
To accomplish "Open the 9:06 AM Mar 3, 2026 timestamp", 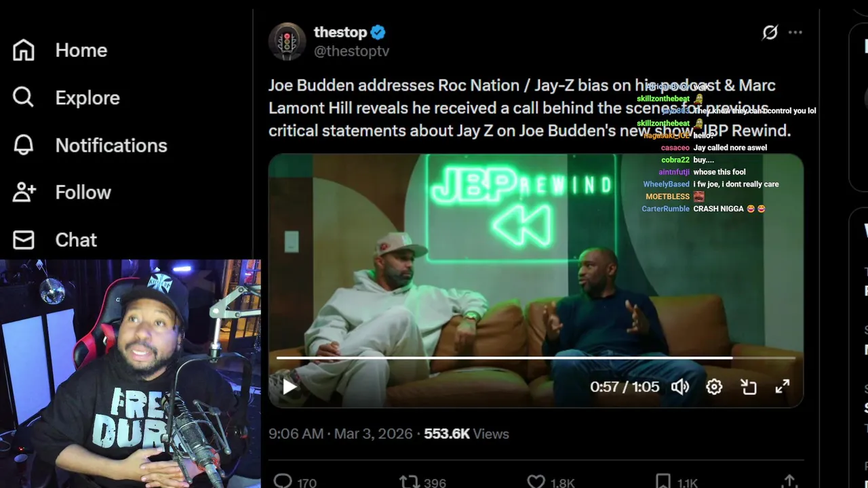I will (x=340, y=434).
